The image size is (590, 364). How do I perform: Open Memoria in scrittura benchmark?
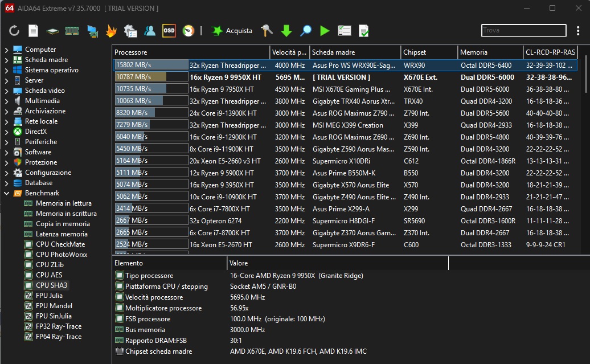(66, 214)
